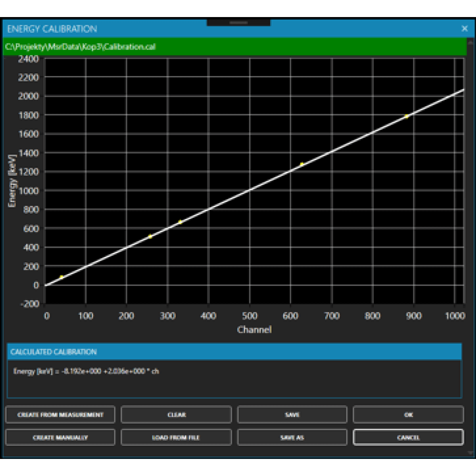The width and height of the screenshot is (476, 476).
Task: Clear the current calibration
Action: pos(176,415)
